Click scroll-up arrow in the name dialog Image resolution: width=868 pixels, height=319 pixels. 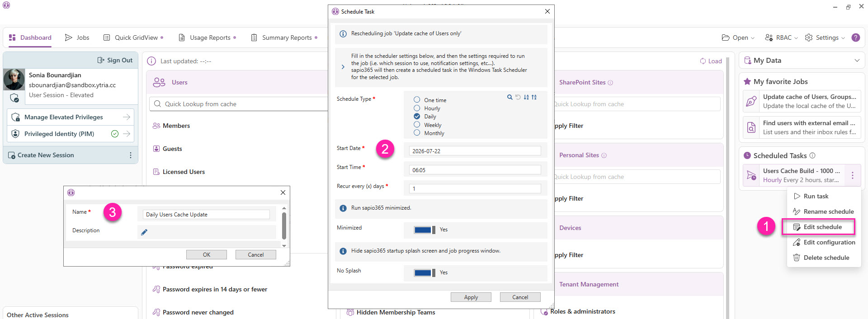[284, 208]
